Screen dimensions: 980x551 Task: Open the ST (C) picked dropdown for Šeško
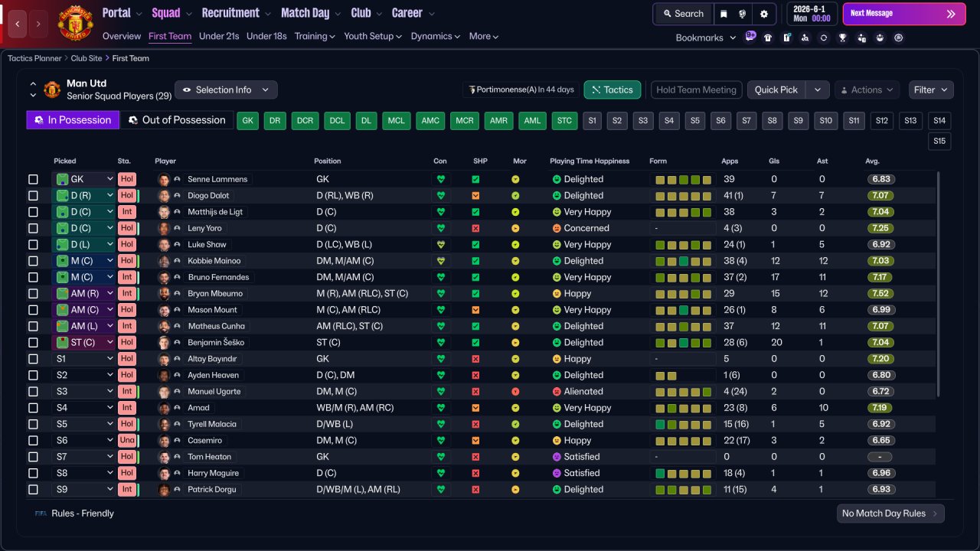click(x=83, y=343)
